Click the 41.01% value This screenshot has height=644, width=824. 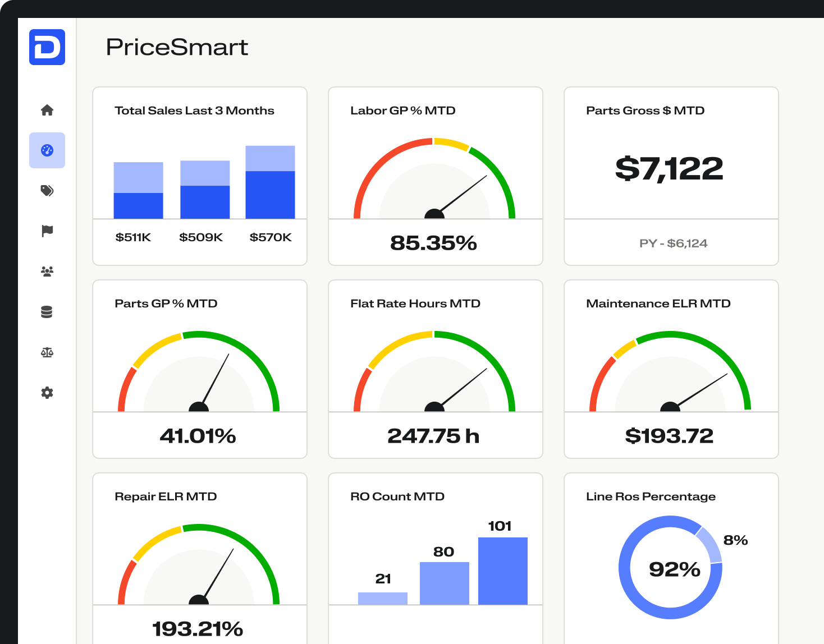point(198,436)
